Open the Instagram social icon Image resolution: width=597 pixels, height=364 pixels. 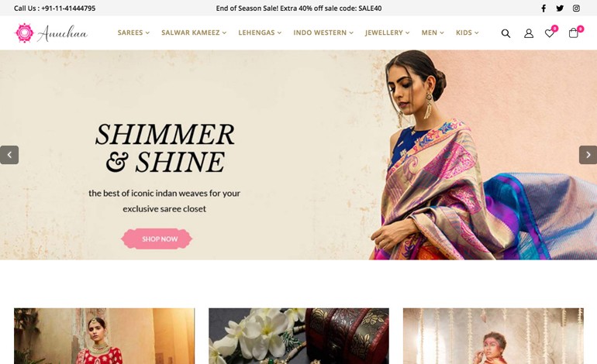(x=576, y=9)
